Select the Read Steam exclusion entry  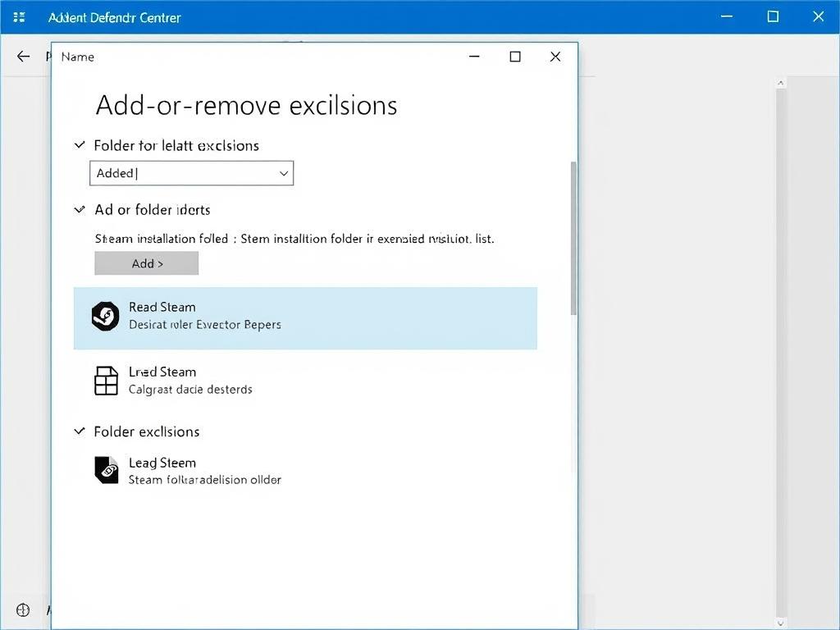tap(305, 318)
